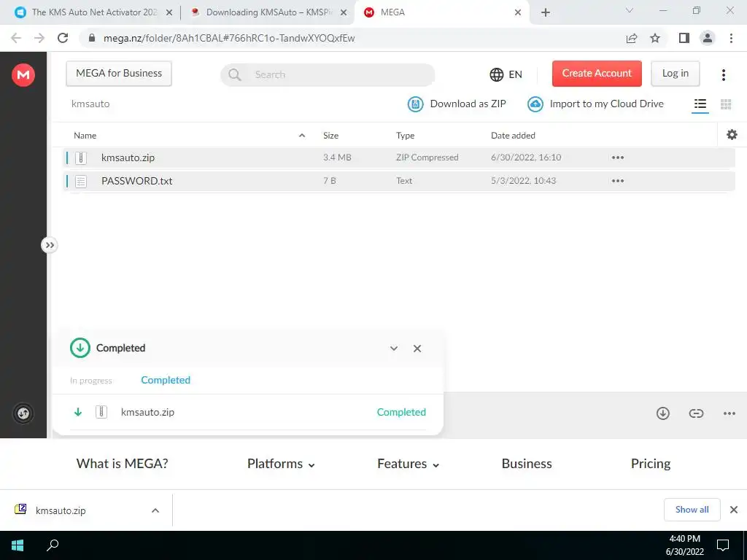Click the zip file icon for kmsauto.zip
The image size is (747, 560).
pos(81,157)
